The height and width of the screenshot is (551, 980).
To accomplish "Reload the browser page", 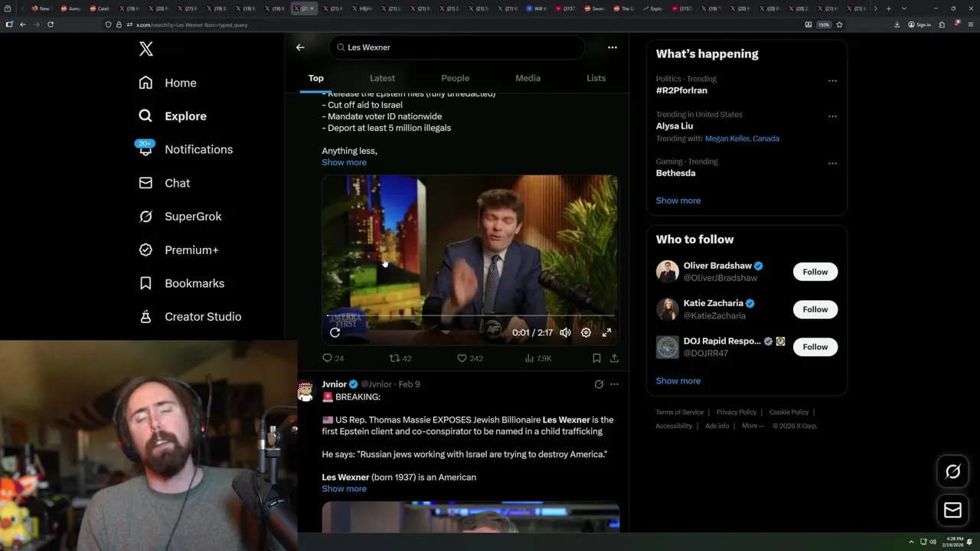I will coord(51,24).
